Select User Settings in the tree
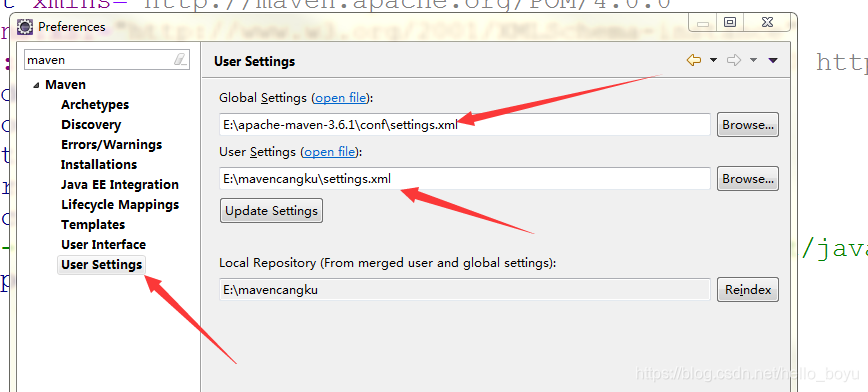This screenshot has height=392, width=868. coord(102,265)
